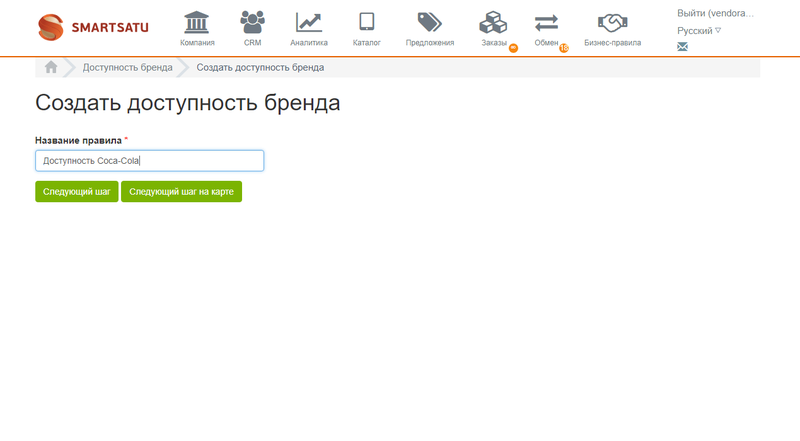Click the Создать доступность бренда breadcrumb
This screenshot has width=800, height=441.
[260, 67]
